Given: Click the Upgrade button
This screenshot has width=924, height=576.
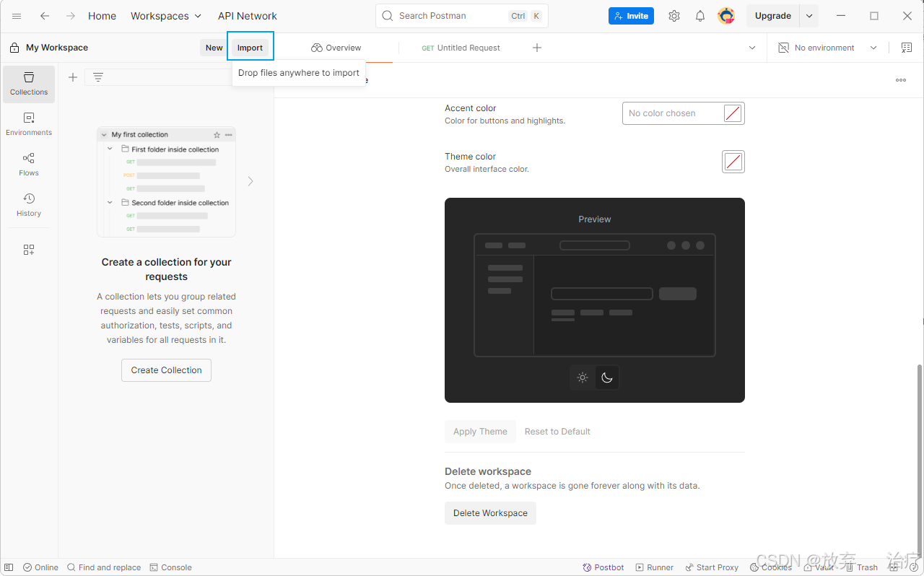Looking at the screenshot, I should (773, 16).
